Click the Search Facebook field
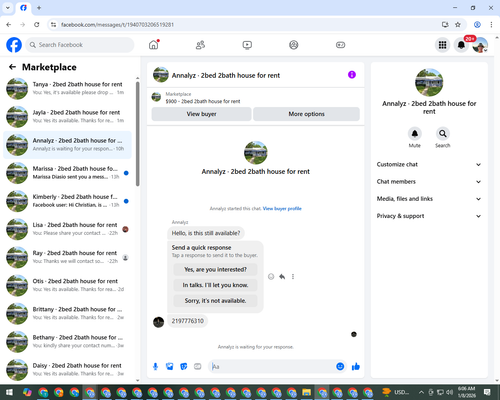This screenshot has width=500, height=400. pos(80,45)
